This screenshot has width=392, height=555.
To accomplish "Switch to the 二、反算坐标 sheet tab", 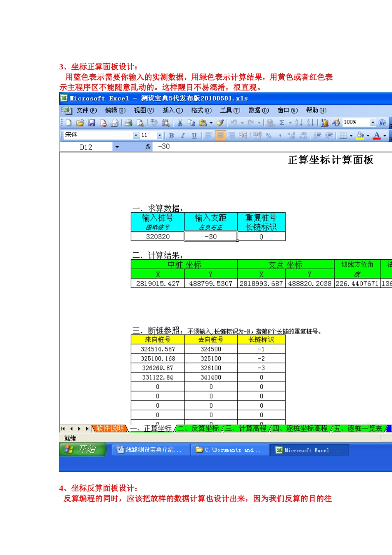I will 198,429.
